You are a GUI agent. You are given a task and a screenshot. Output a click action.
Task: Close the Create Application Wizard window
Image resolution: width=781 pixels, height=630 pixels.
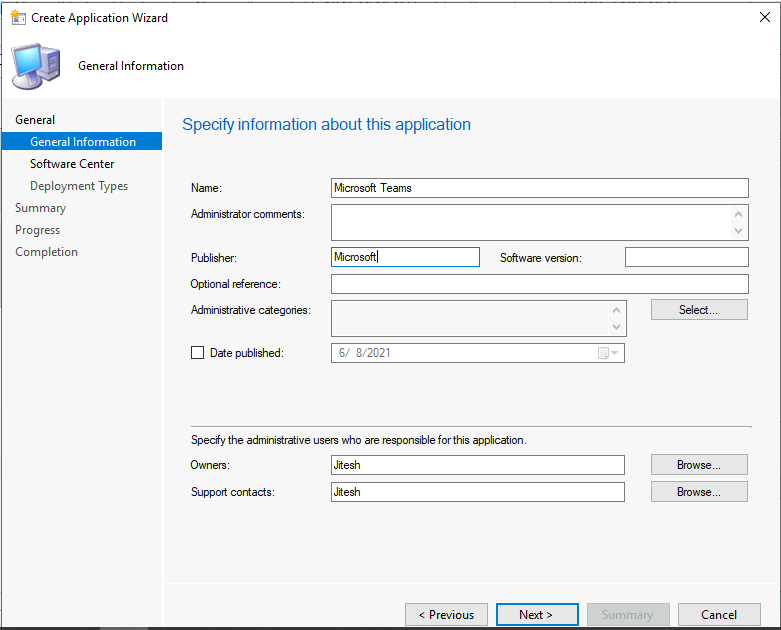coord(765,17)
